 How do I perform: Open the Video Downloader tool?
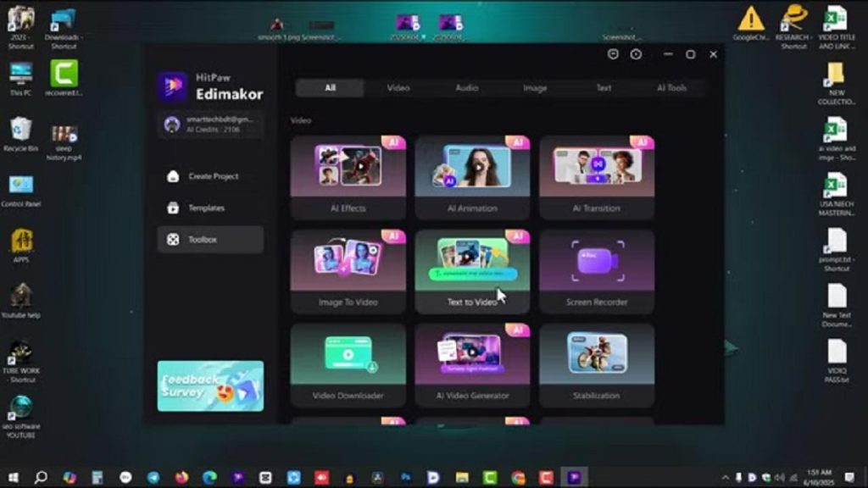point(348,365)
